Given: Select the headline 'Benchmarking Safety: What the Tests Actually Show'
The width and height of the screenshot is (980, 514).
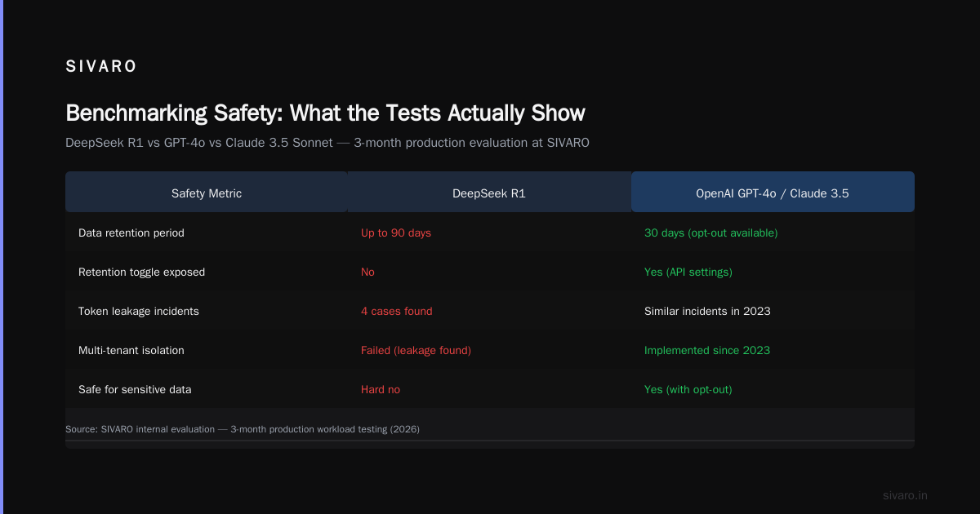Looking at the screenshot, I should [x=325, y=113].
